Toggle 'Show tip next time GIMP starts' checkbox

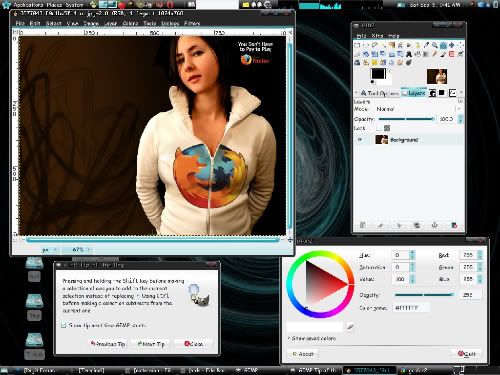[63, 325]
